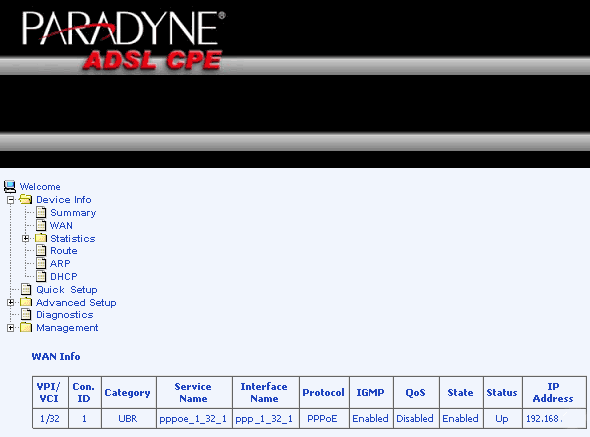Screen dimensions: 590x437
Task: Expand the Advanced Setup node
Action: point(11,302)
